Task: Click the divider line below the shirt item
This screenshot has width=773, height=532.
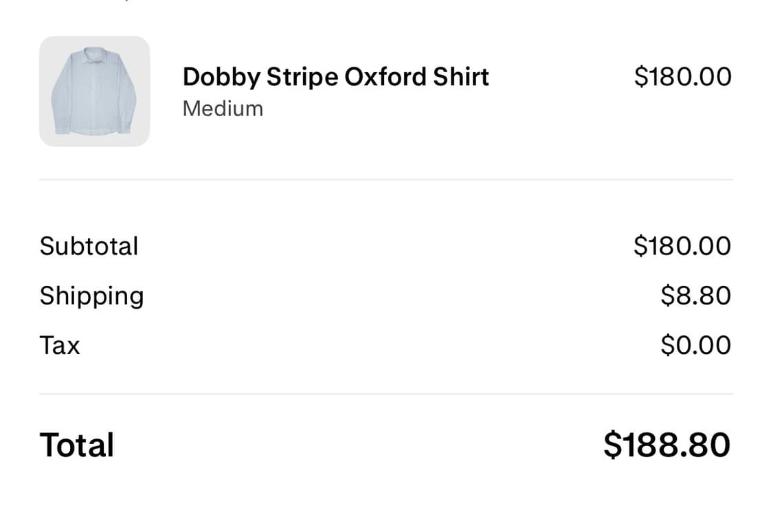Action: (386, 180)
